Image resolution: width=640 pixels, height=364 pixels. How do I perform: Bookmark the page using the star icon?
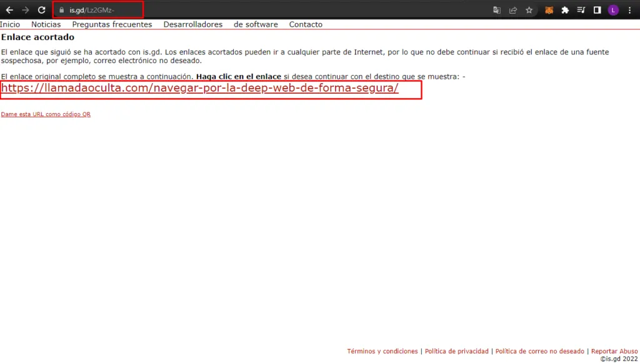(529, 9)
